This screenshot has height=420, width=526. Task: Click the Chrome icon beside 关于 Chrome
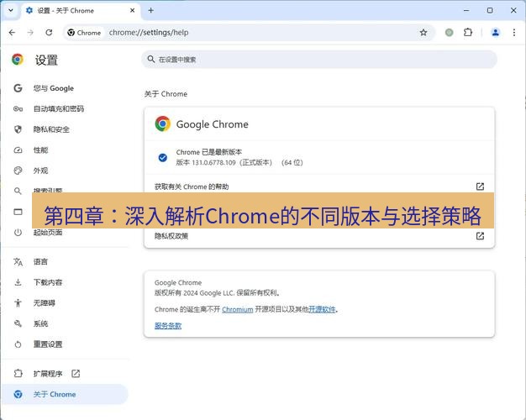pyautogui.click(x=18, y=394)
